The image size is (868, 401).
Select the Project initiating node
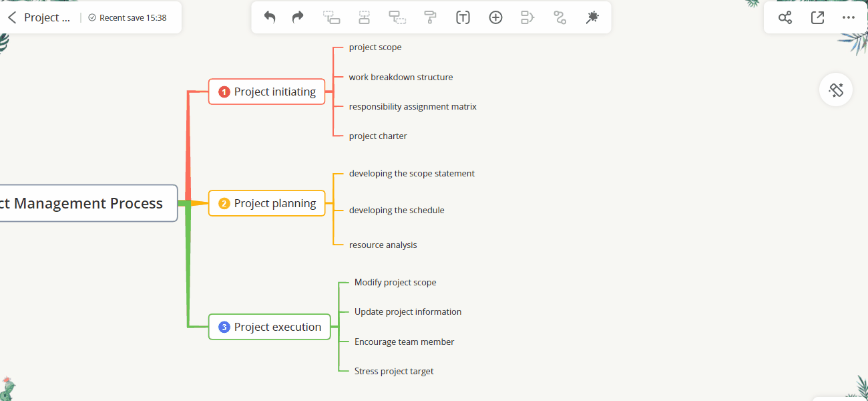coord(267,92)
